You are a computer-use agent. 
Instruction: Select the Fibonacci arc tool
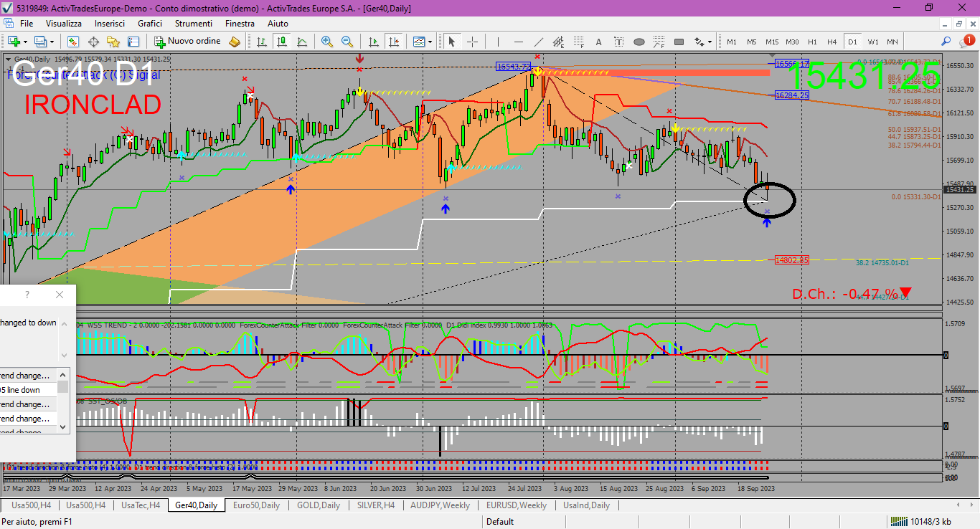point(659,42)
